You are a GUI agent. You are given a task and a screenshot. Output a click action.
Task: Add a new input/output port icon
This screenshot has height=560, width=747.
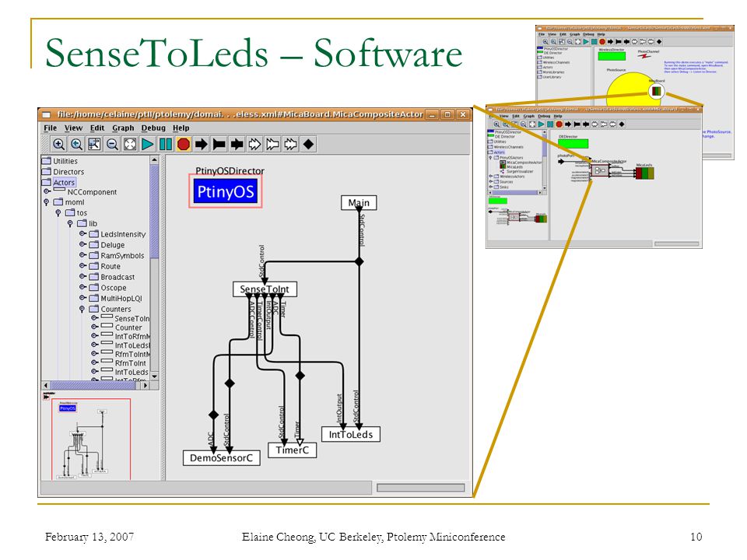coord(237,144)
